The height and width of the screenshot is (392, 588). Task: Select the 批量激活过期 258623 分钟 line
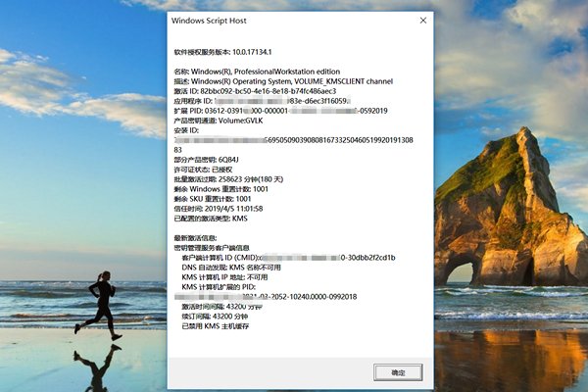click(x=228, y=179)
